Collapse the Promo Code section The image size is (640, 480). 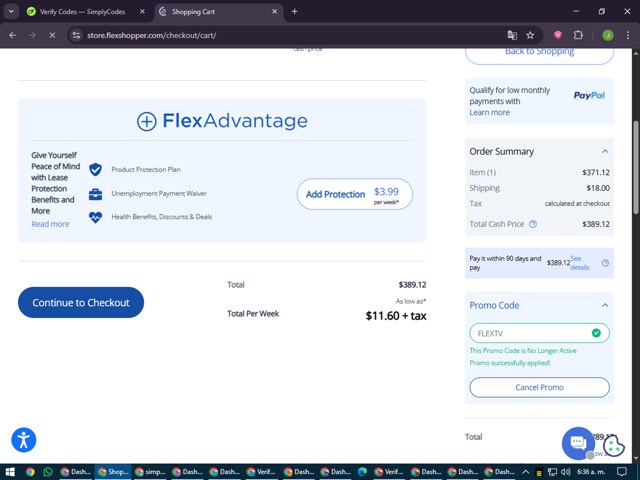point(605,305)
